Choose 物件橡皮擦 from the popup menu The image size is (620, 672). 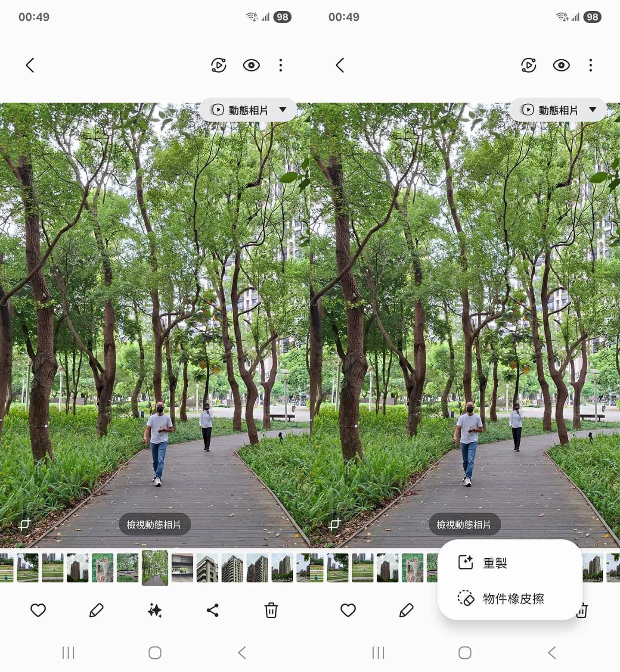510,598
